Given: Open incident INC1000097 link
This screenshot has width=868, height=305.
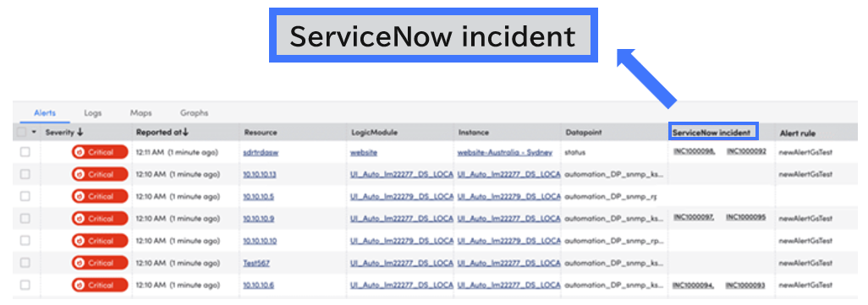Looking at the screenshot, I should click(x=694, y=217).
